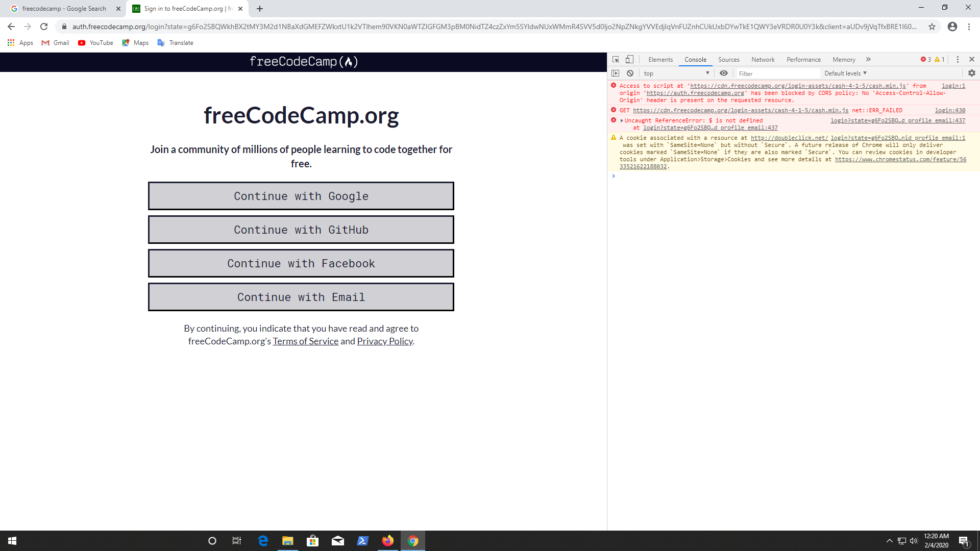Image resolution: width=980 pixels, height=551 pixels.
Task: Click the live expression eye icon
Action: pyautogui.click(x=724, y=73)
